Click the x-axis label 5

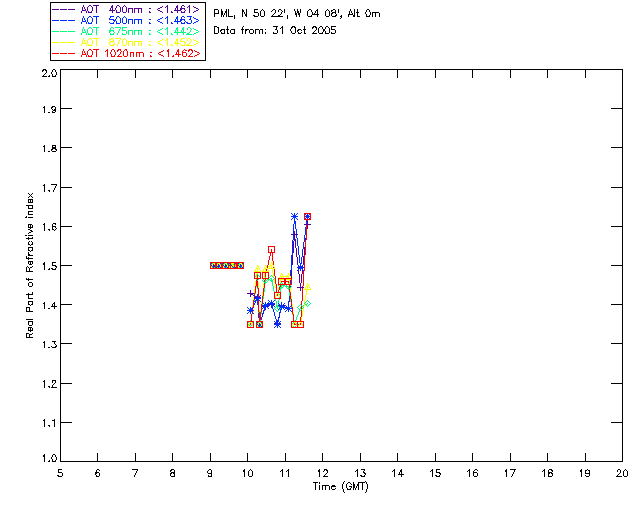click(60, 473)
